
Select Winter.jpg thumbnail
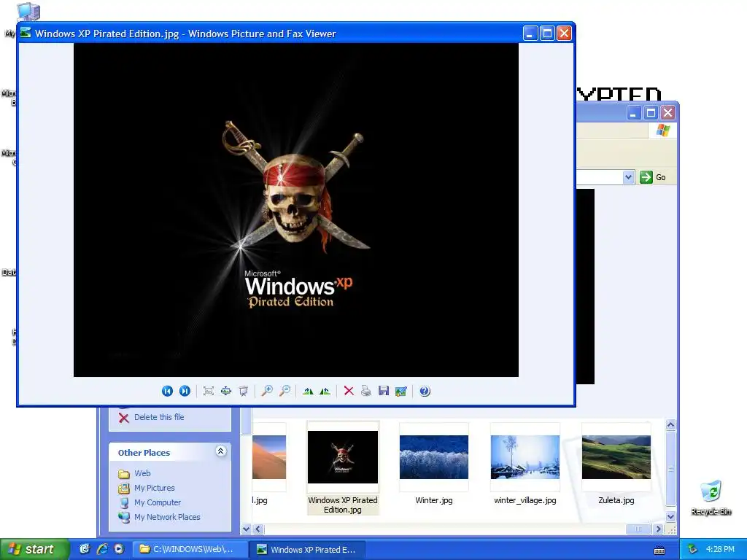(433, 457)
